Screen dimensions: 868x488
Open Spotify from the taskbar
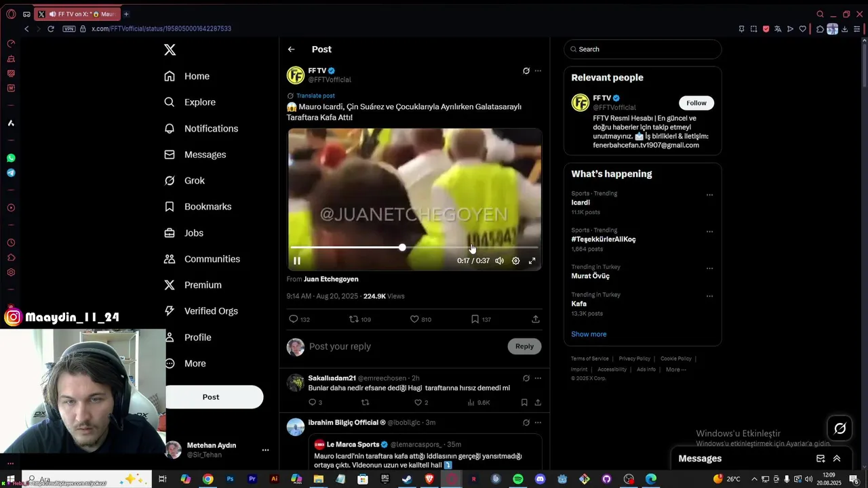pyautogui.click(x=518, y=479)
